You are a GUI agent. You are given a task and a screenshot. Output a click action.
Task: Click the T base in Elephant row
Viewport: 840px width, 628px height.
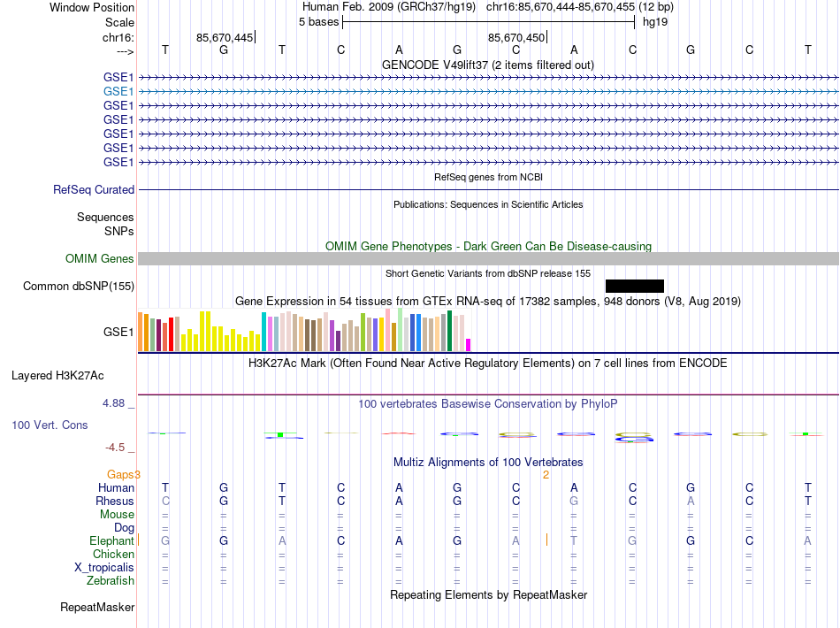point(574,540)
